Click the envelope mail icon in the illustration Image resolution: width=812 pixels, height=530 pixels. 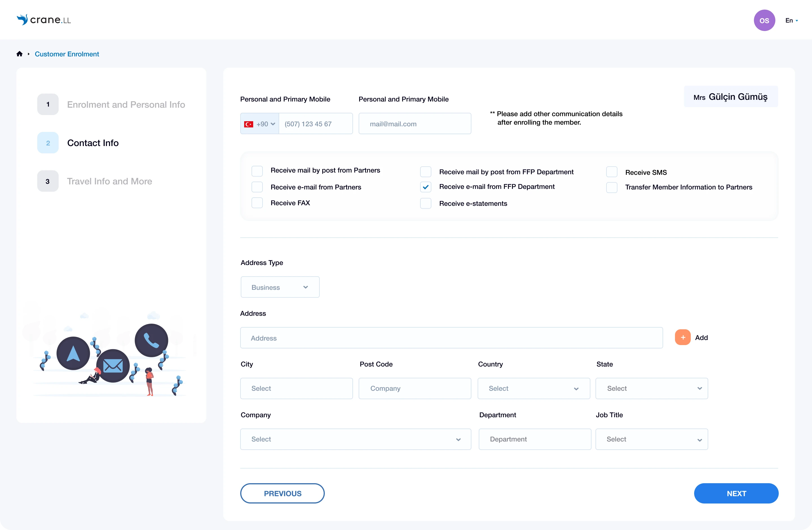(113, 366)
